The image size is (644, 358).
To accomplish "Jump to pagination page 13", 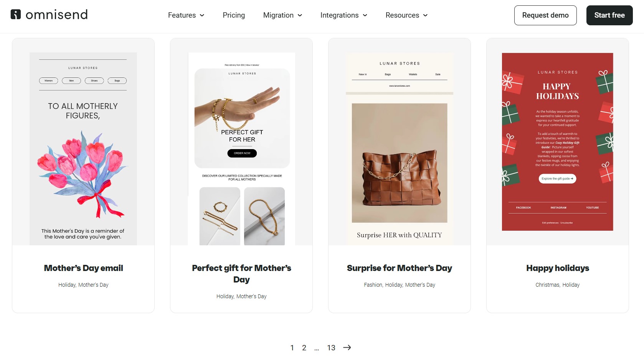I will [x=331, y=348].
